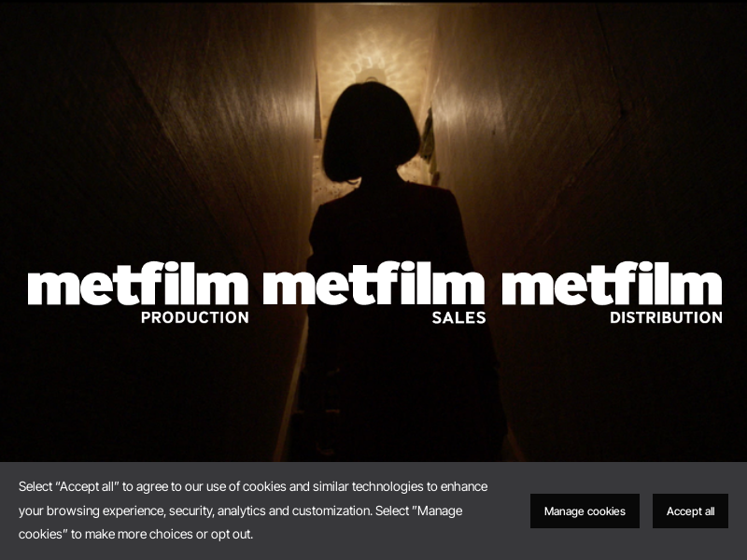Click the phrase 'browsing experience' in the cookie notice
This screenshot has width=747, height=560.
[x=106, y=511]
